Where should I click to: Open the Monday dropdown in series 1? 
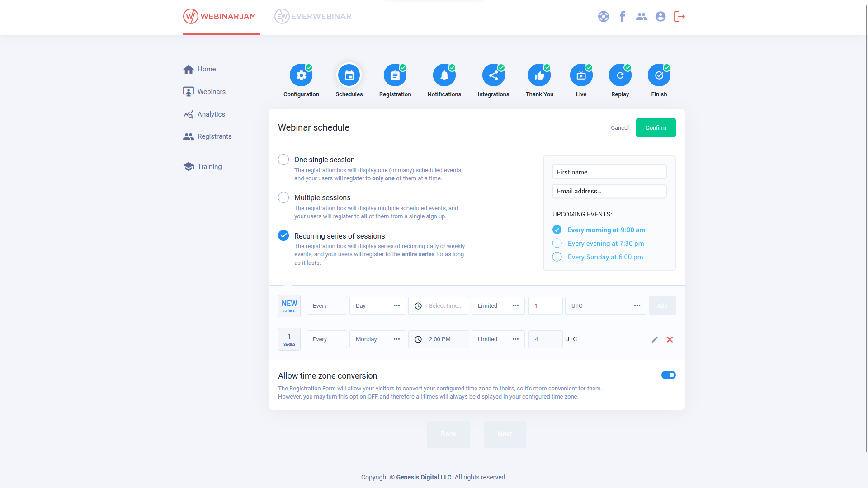coord(377,339)
